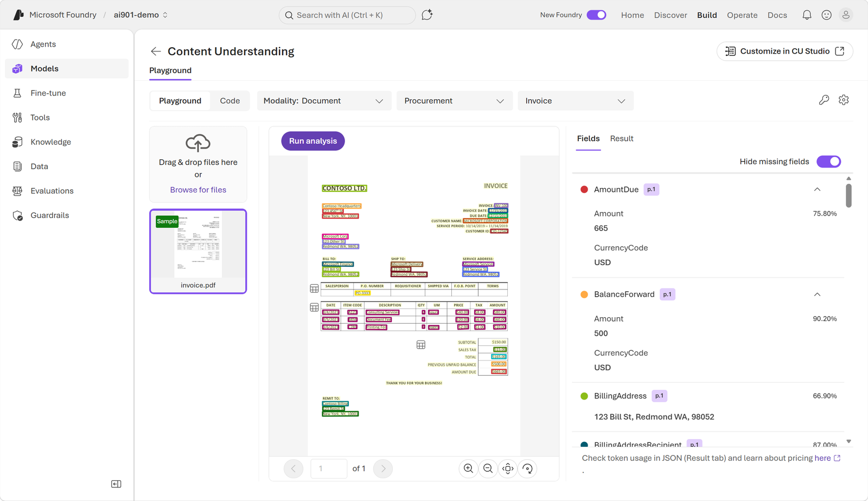Image resolution: width=868 pixels, height=501 pixels.
Task: Click the green BillingAddress color dot
Action: click(584, 396)
